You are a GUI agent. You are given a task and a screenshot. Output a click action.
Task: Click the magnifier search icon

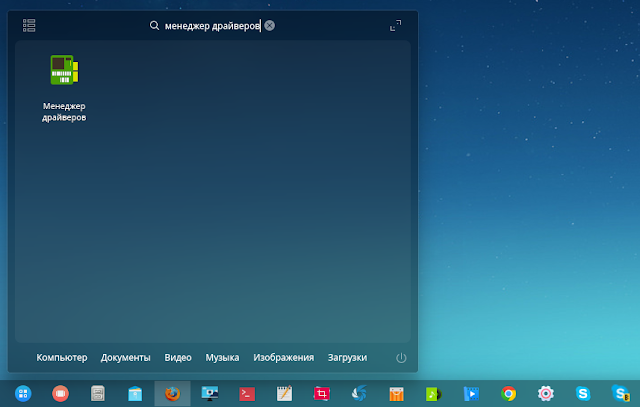(154, 25)
